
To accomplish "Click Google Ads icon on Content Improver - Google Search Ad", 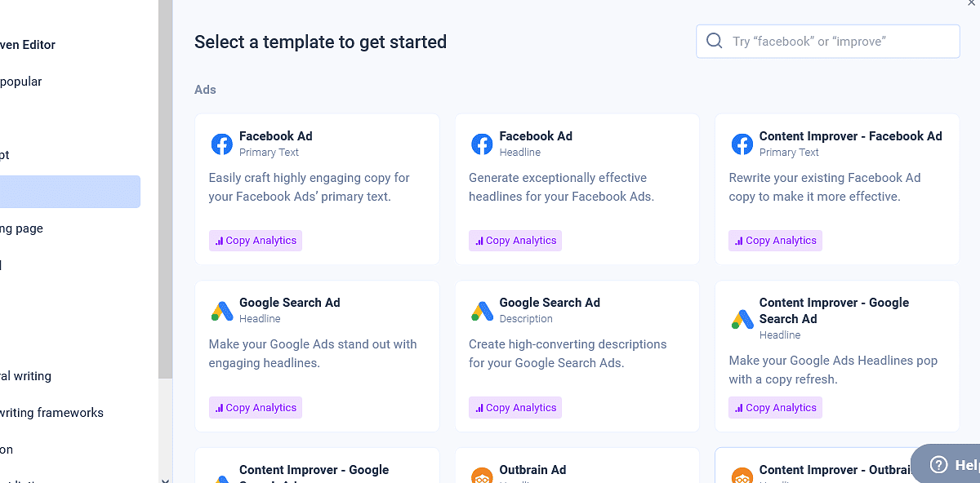I will pos(742,319).
